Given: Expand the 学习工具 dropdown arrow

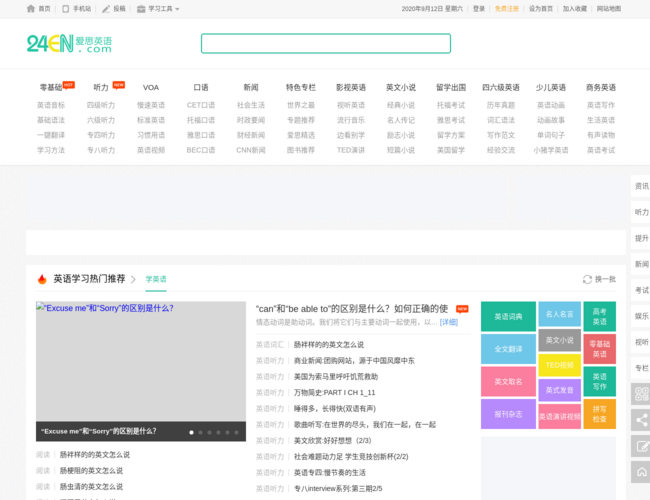Looking at the screenshot, I should click(x=177, y=9).
